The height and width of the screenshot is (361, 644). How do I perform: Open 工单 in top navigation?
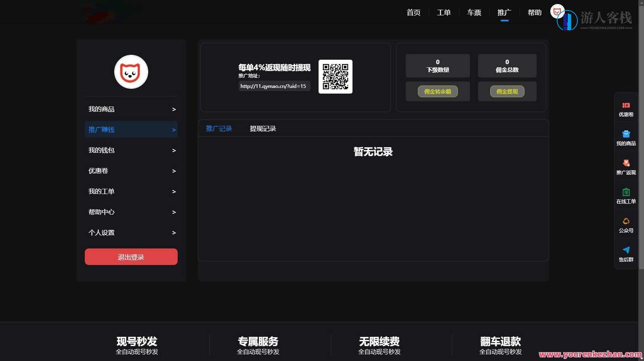coord(444,13)
